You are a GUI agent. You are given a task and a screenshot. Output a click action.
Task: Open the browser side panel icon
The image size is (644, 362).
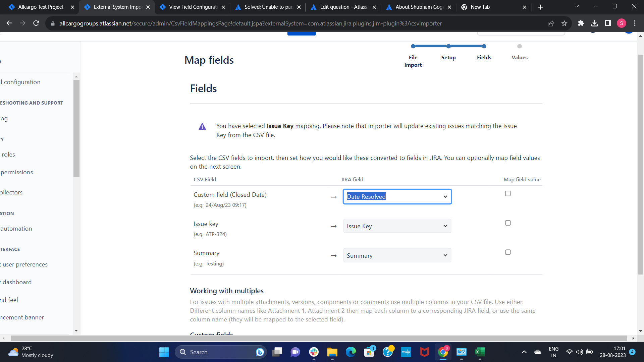click(608, 23)
